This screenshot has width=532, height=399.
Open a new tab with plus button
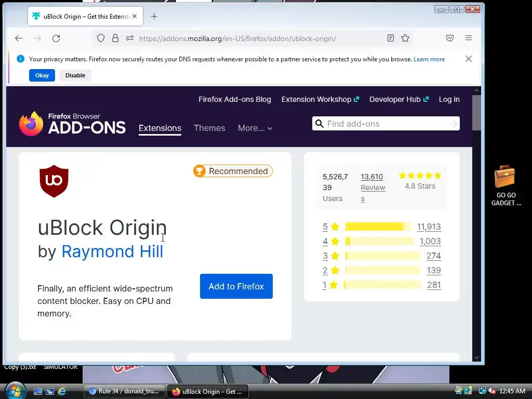coord(154,16)
